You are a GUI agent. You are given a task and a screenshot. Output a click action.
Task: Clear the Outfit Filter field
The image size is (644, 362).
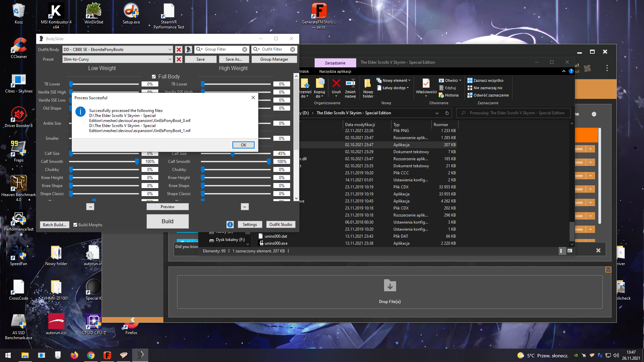coord(293,49)
